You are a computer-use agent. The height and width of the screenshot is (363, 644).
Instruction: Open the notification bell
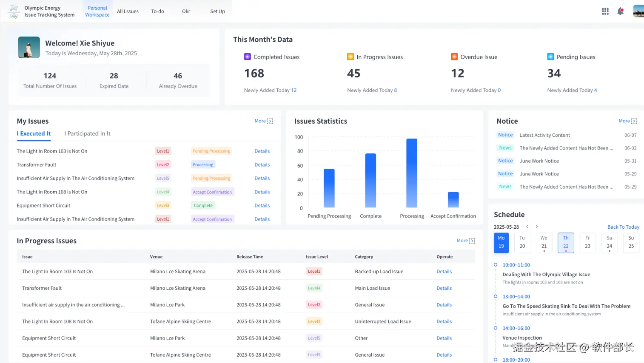point(621,11)
